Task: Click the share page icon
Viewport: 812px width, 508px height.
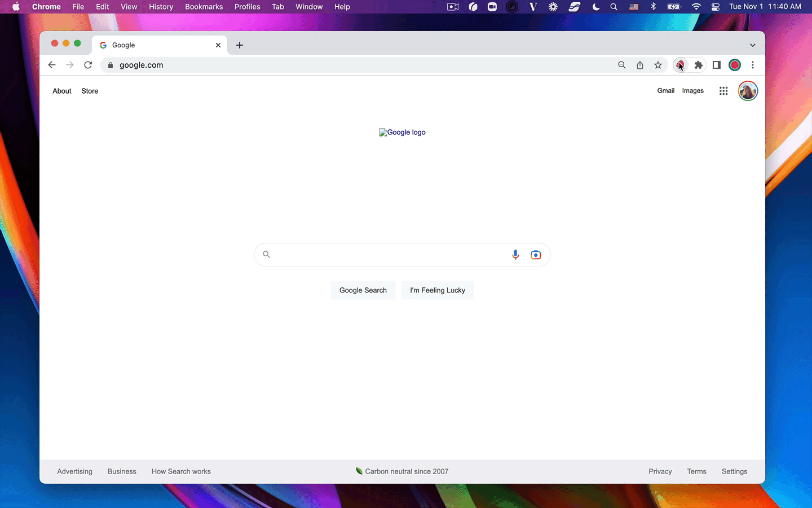Action: (x=640, y=65)
